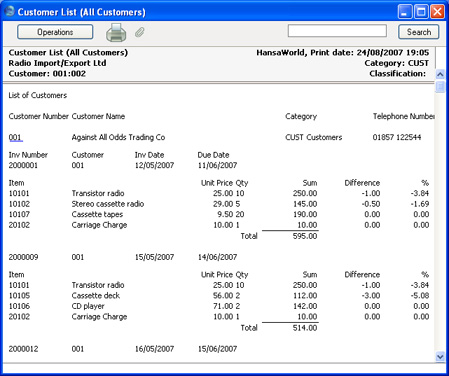
Task: Click 'Customer: 001:002' header text
Action: (47, 74)
